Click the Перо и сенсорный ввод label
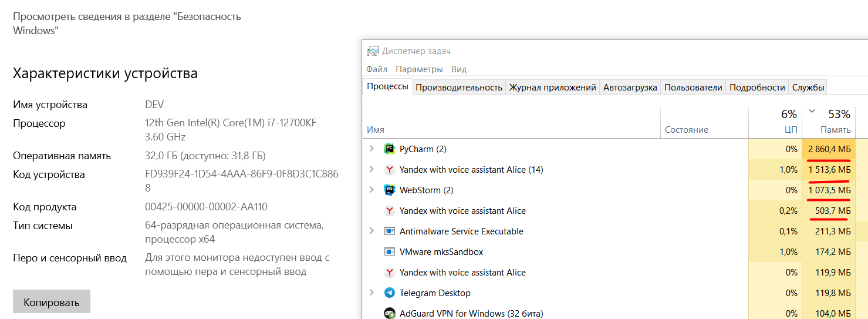The height and width of the screenshot is (319, 868). click(x=70, y=258)
